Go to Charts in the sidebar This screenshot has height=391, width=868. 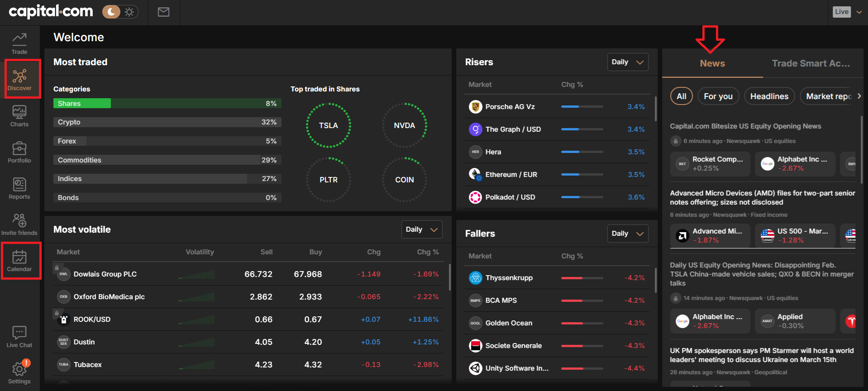(x=19, y=116)
